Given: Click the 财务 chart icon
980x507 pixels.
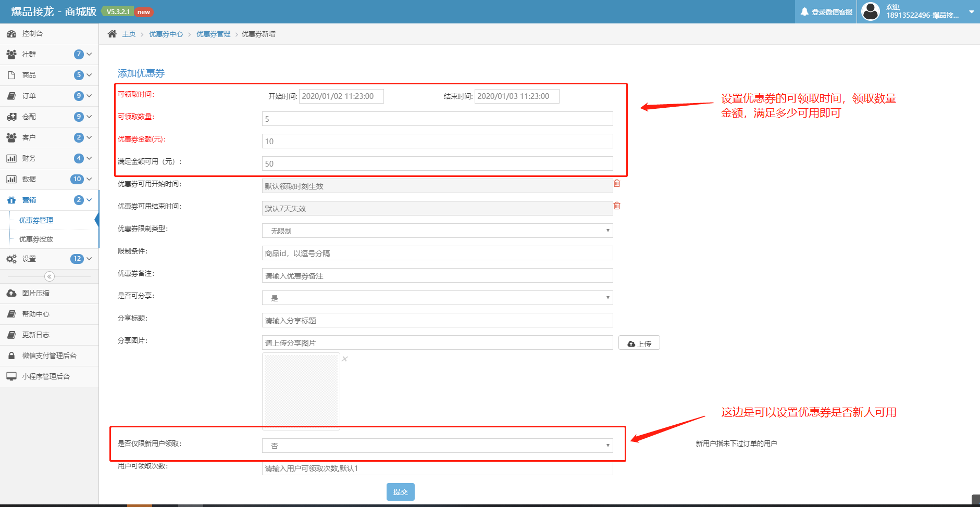Looking at the screenshot, I should pos(11,158).
